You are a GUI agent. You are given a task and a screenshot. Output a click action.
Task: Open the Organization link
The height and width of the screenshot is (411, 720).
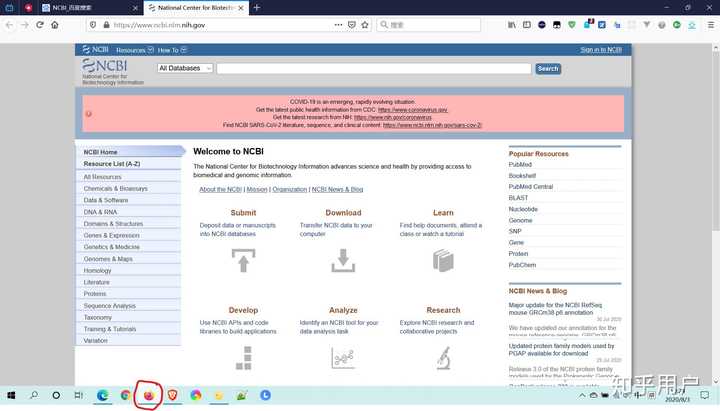(x=290, y=189)
